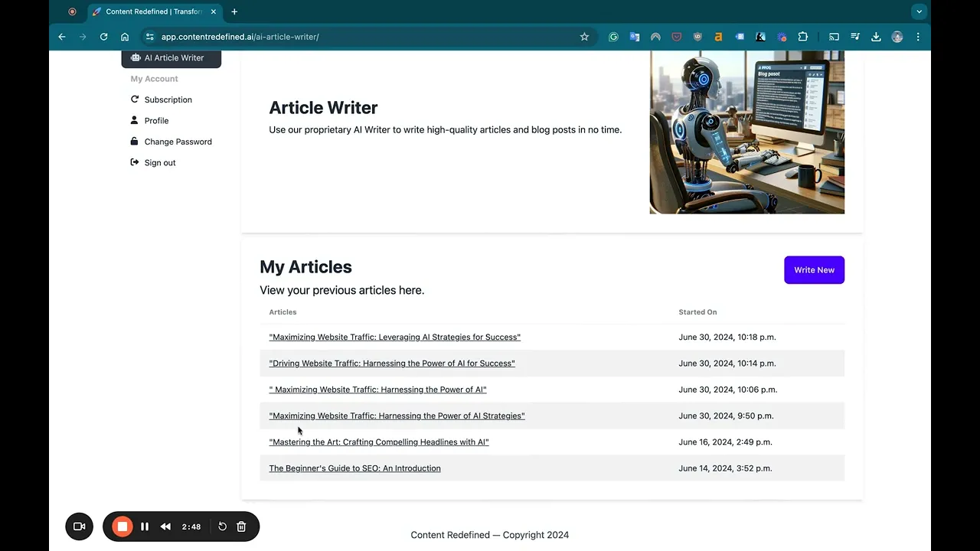
Task: Click the Articles column header
Action: [x=283, y=312]
